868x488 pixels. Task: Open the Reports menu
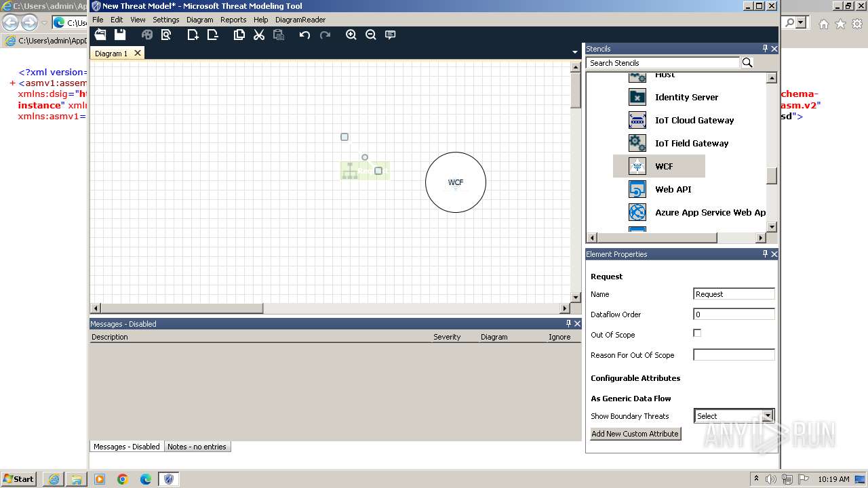(233, 20)
